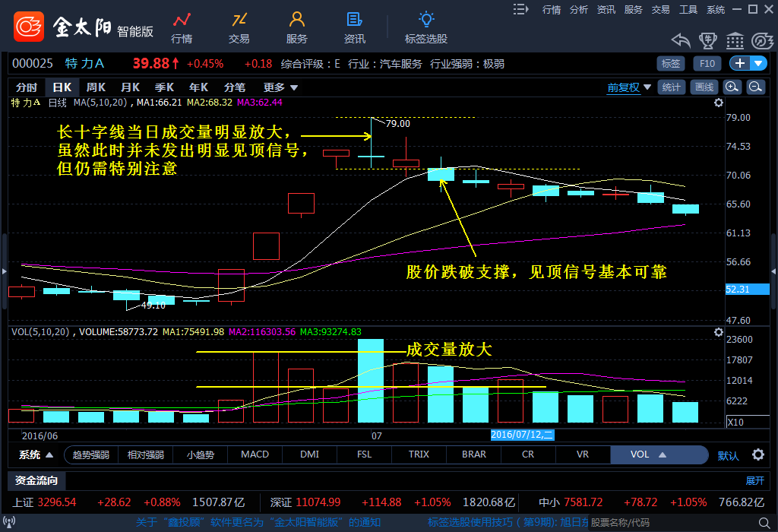Focus the 股票名称/代码 search field
The width and height of the screenshot is (778, 532).
point(672,523)
